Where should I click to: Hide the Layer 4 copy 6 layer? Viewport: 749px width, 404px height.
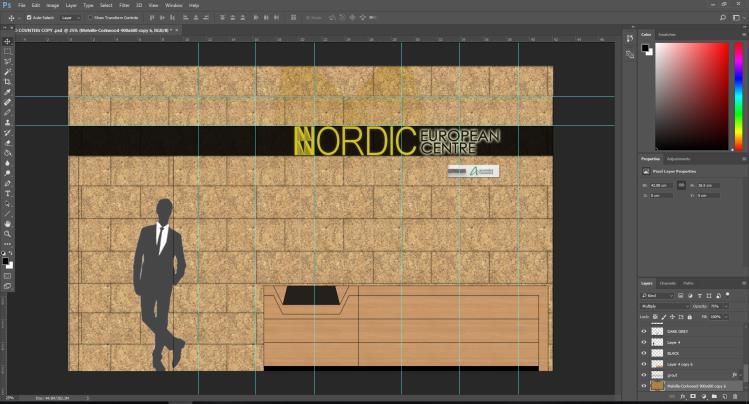(x=643, y=364)
